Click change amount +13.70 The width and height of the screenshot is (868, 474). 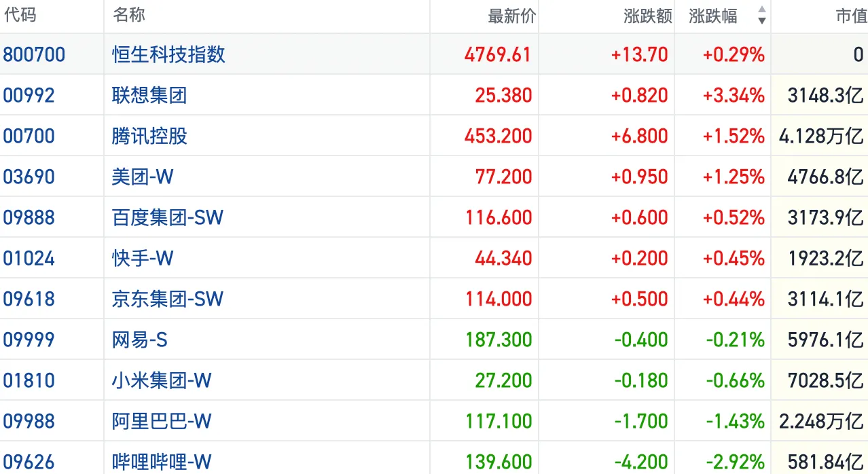640,54
